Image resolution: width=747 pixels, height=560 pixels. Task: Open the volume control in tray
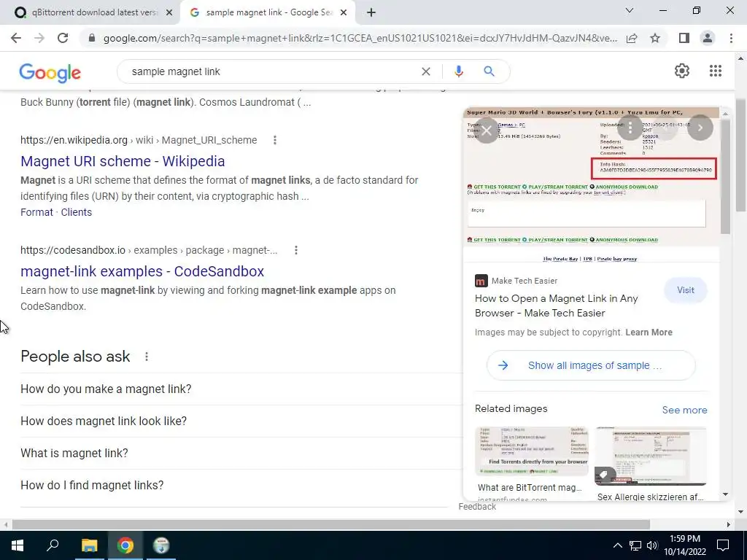652,545
